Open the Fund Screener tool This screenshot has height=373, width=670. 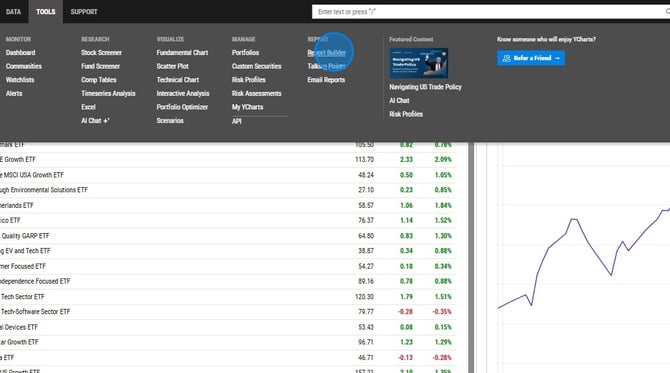coord(100,66)
